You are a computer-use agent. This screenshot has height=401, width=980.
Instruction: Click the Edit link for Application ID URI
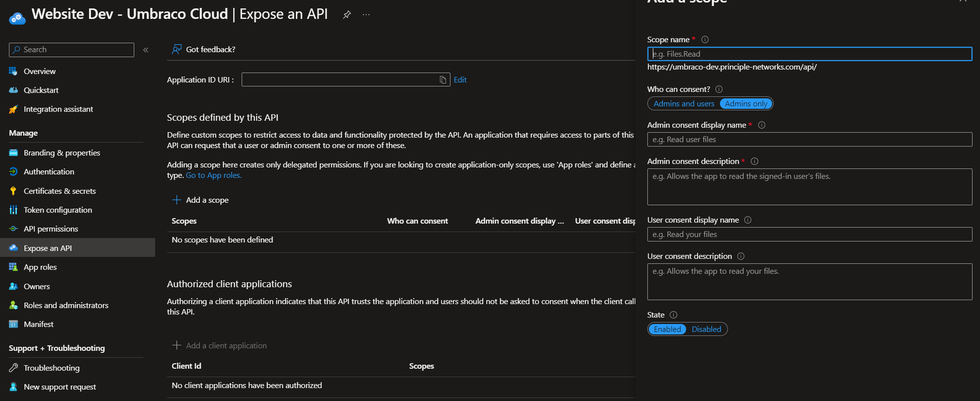pyautogui.click(x=460, y=80)
